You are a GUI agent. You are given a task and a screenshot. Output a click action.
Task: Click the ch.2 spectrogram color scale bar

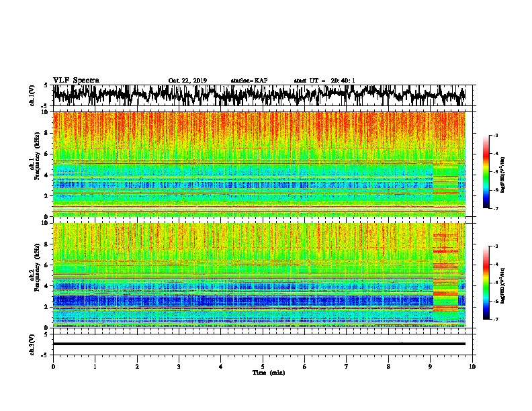(486, 283)
